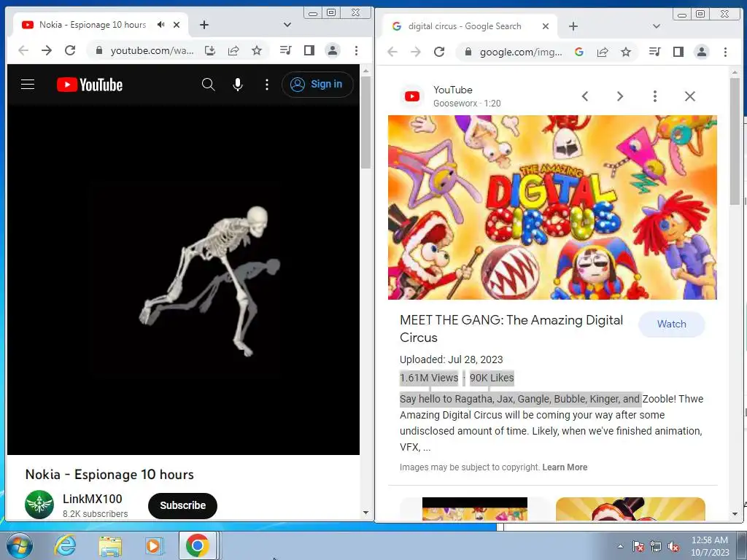The image size is (747, 560).
Task: Open YouTube search
Action: (208, 85)
